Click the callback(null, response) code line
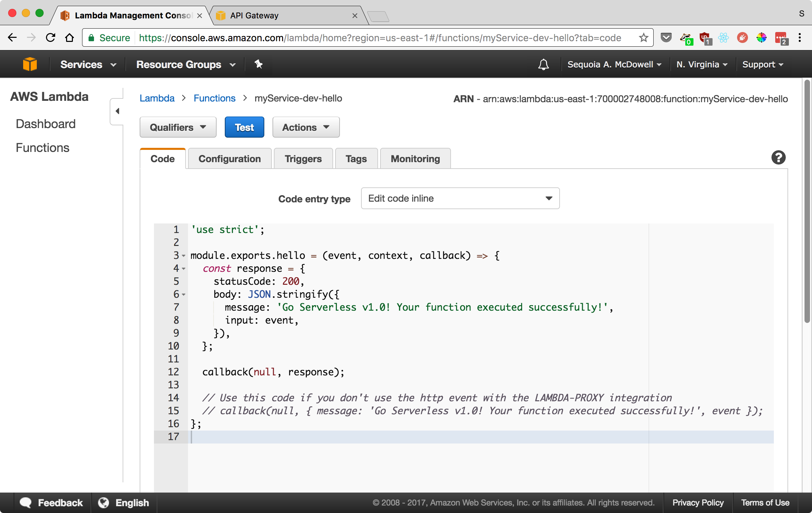 coord(273,372)
